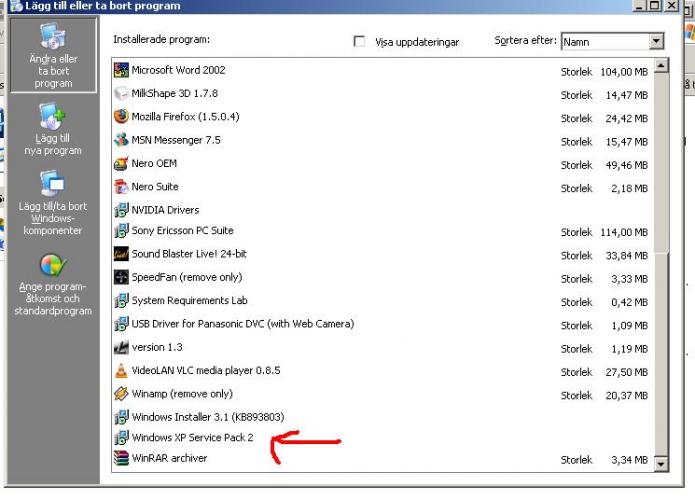Click the vertical scrollbar thumb
695x500 pixels.
[661, 163]
